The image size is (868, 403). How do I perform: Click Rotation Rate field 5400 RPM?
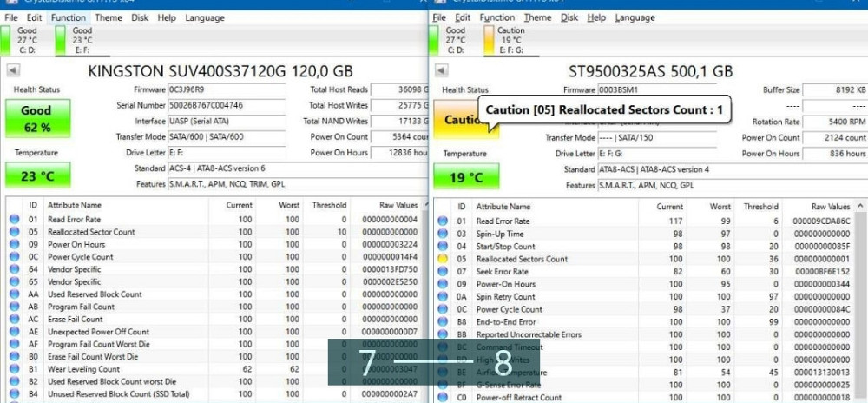coord(835,122)
